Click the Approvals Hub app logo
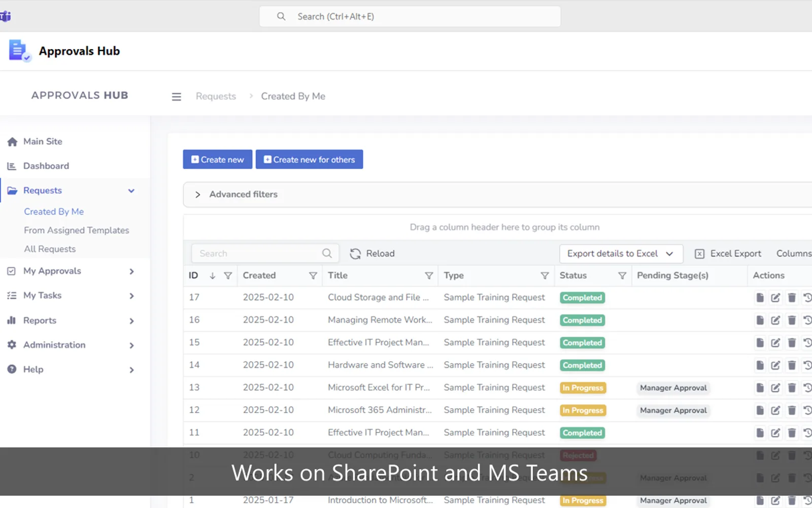Screen dimensions: 812x508 (x=20, y=51)
